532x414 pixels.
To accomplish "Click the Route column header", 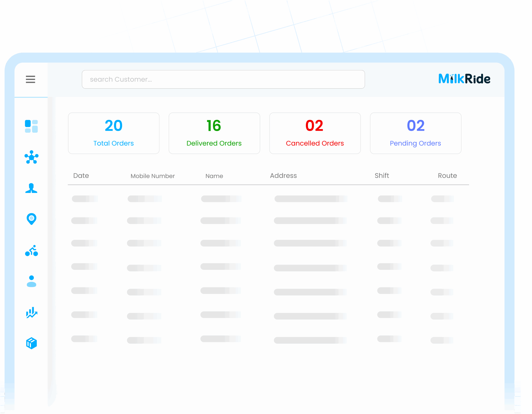I will point(447,176).
